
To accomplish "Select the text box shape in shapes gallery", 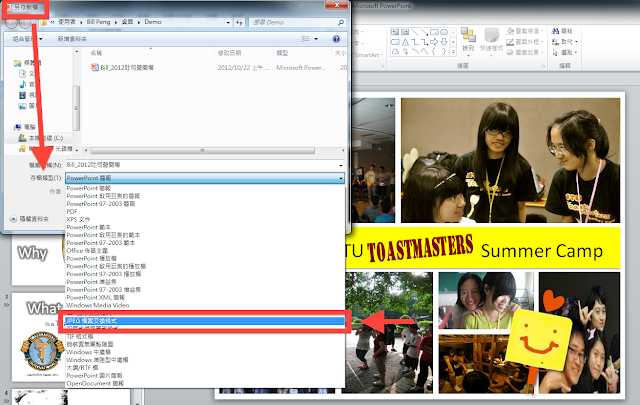I will tap(395, 32).
